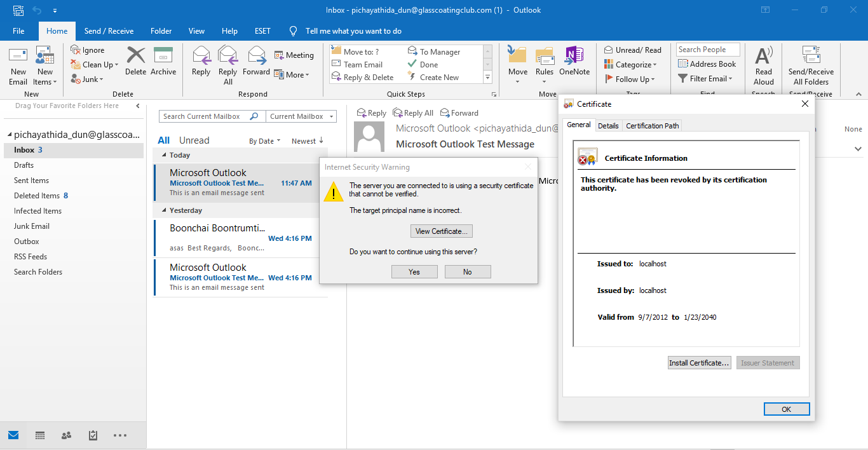Open the Categorize dropdown

point(630,64)
